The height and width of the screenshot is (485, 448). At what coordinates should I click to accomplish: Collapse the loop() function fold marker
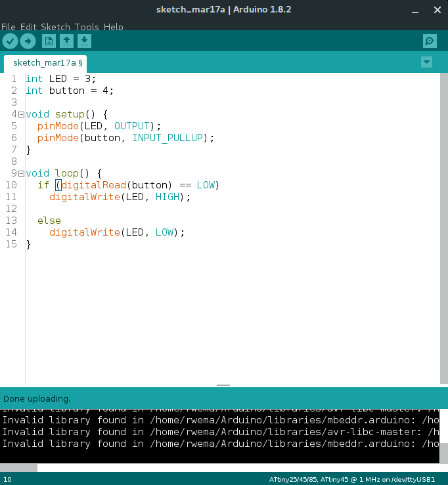pos(21,174)
